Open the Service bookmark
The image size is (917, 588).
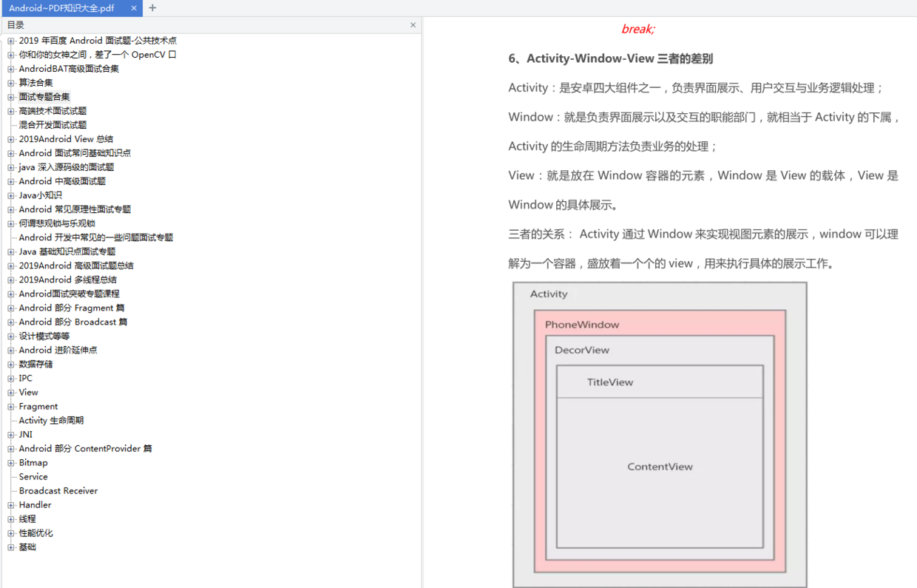pos(33,476)
